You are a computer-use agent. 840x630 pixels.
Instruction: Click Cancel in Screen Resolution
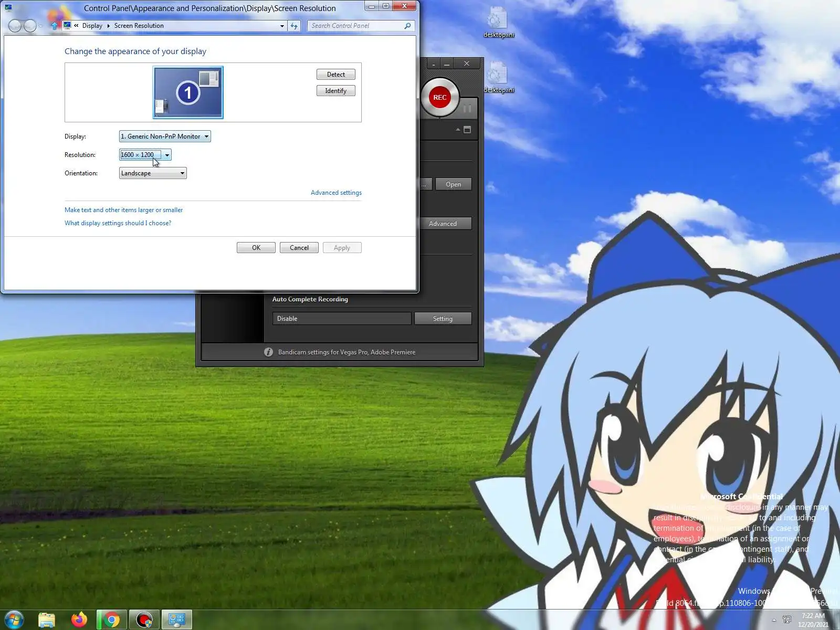pos(299,248)
